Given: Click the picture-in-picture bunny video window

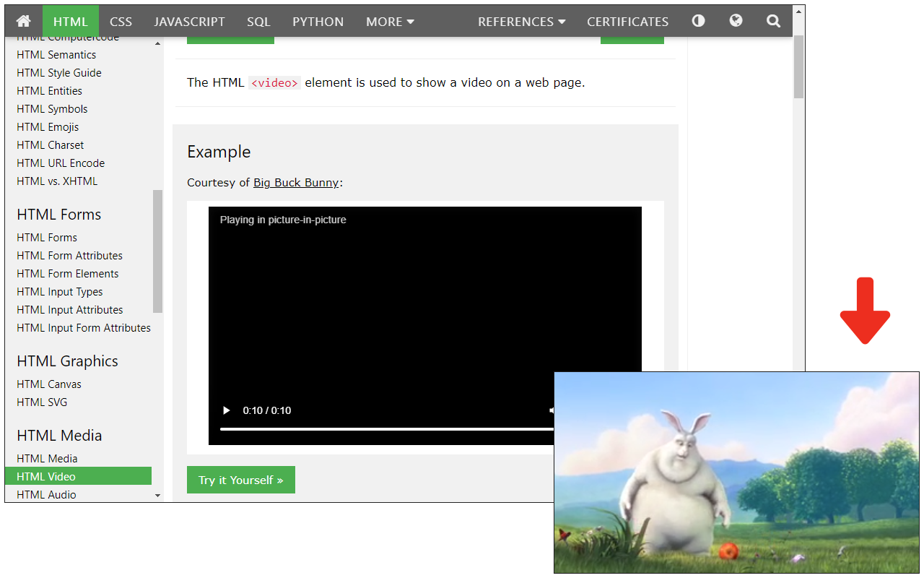Looking at the screenshot, I should click(736, 473).
